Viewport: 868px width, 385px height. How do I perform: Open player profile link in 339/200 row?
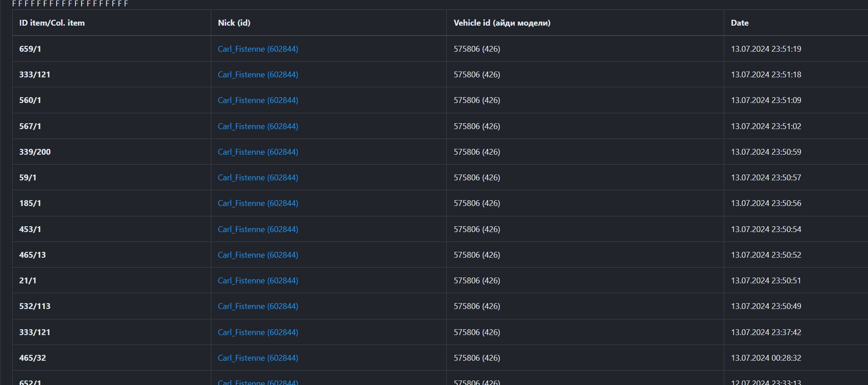[258, 152]
